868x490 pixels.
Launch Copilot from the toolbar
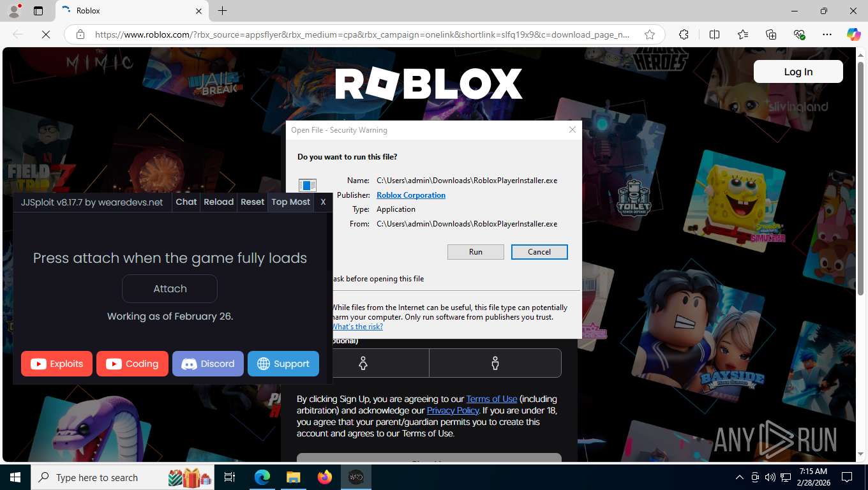pos(854,34)
